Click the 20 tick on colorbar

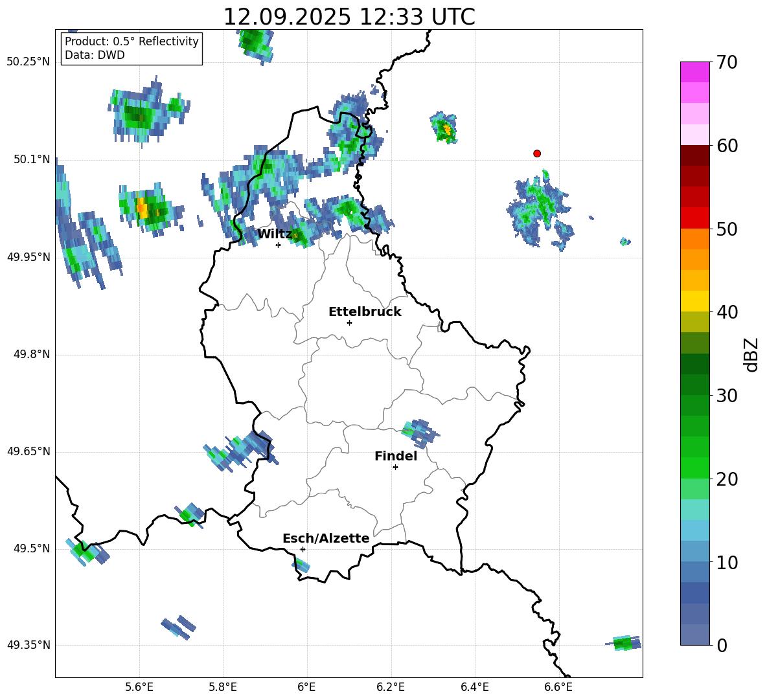[x=727, y=479]
